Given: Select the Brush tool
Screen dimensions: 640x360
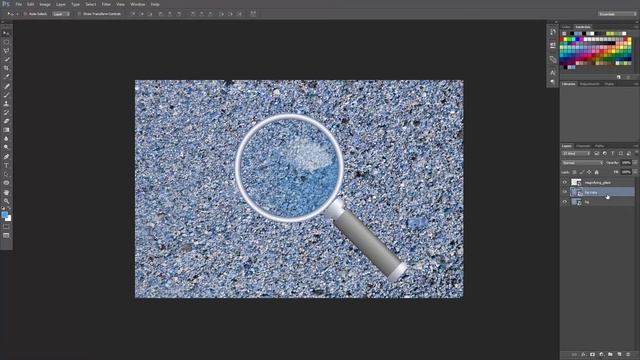Looking at the screenshot, I should click(6, 95).
